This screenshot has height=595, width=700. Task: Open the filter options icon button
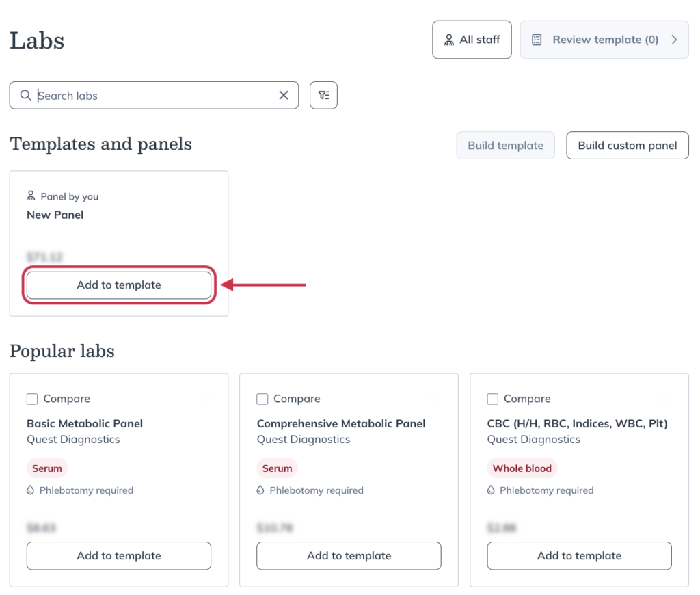click(x=323, y=95)
